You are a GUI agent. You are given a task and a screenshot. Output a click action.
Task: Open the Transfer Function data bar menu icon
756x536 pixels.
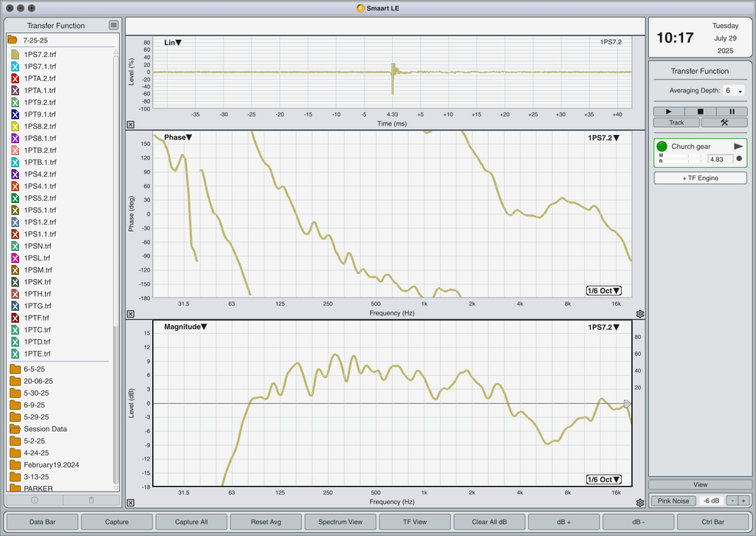113,25
